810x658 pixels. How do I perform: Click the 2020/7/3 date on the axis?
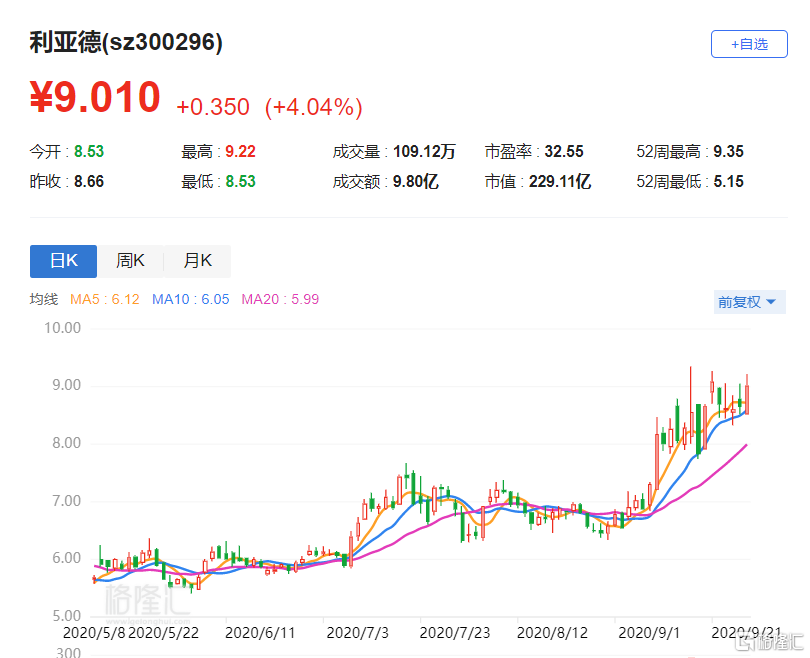pyautogui.click(x=357, y=633)
